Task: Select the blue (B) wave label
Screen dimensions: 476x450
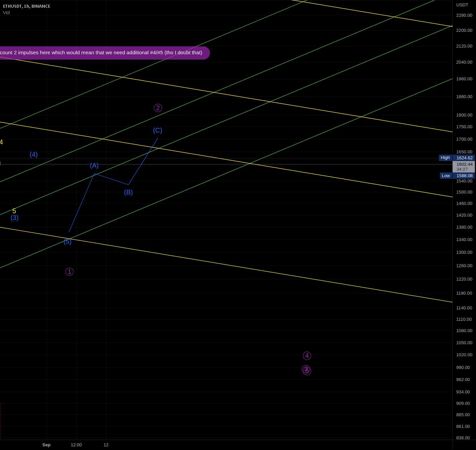Action: 128,192
